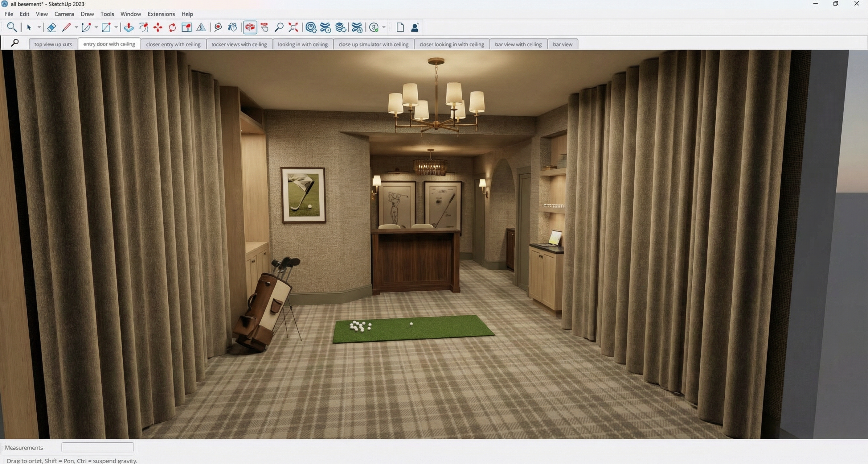Click the Measurements input box

click(x=97, y=447)
